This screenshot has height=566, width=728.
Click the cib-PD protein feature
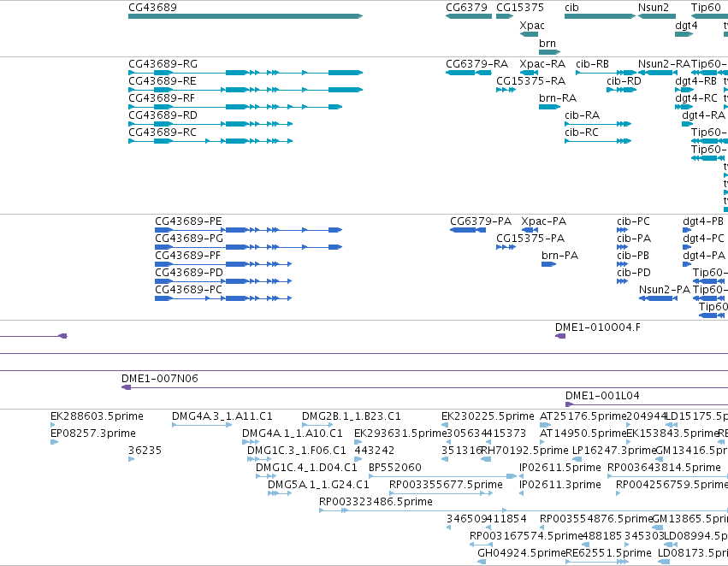pos(622,281)
